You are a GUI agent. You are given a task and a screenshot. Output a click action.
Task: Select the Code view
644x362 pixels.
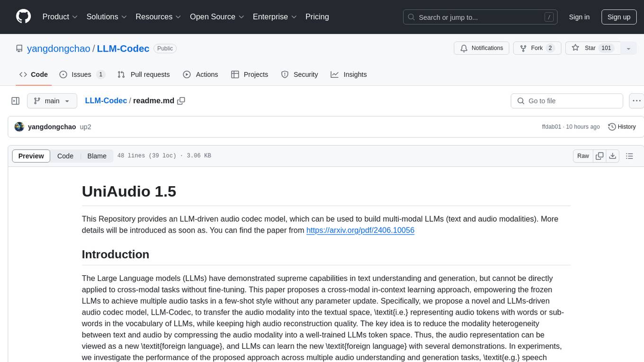click(x=65, y=156)
